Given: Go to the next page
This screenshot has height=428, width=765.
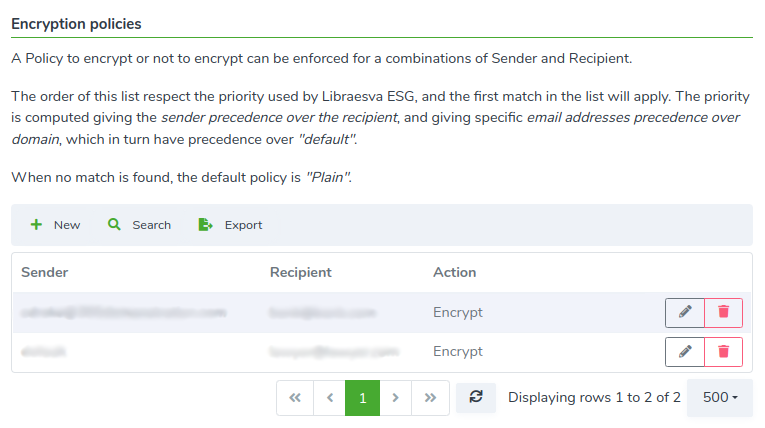Looking at the screenshot, I should click(395, 398).
